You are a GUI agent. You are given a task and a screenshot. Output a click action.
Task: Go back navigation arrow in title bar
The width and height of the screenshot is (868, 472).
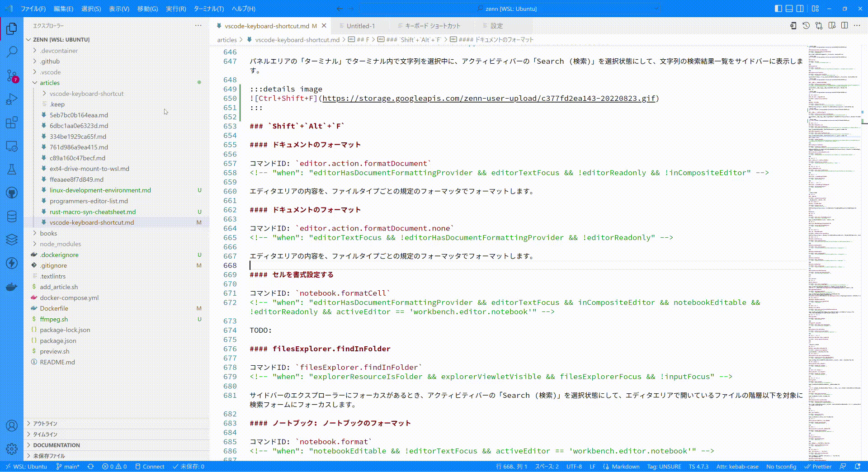340,9
